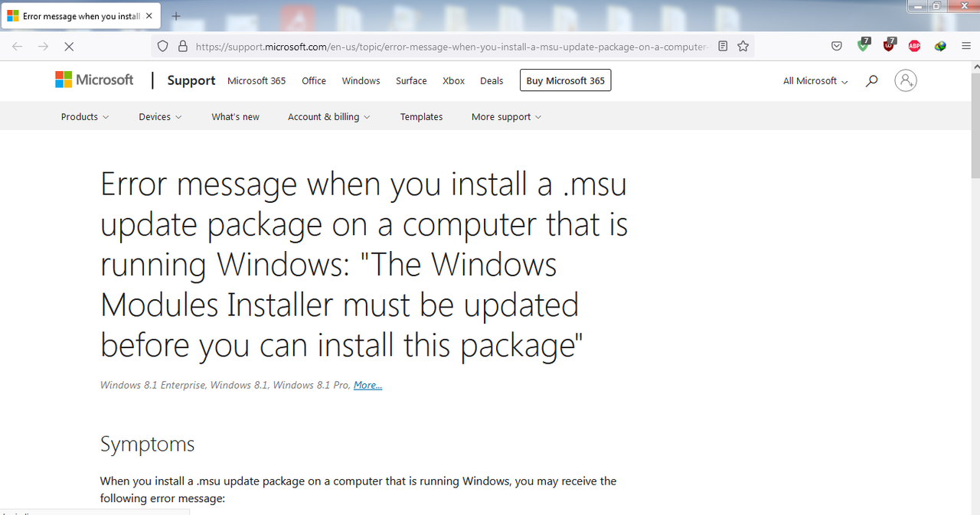
Task: Expand the Account & billing dropdown
Action: tap(328, 116)
